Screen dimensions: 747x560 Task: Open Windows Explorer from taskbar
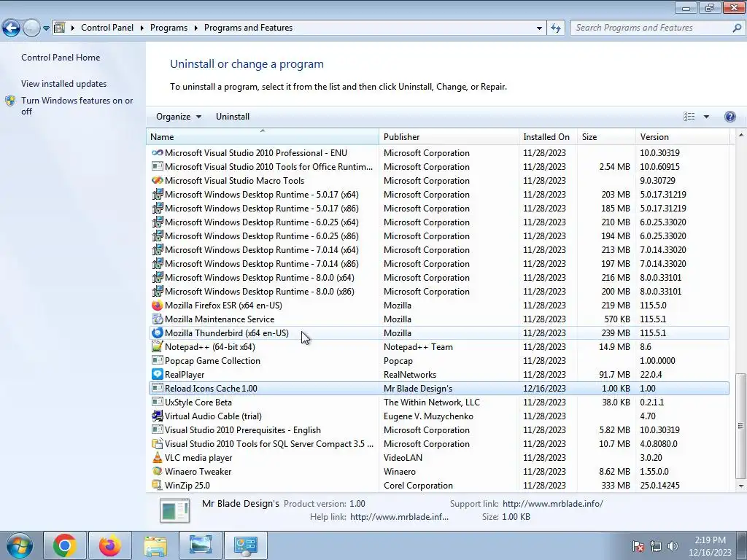[x=155, y=545]
